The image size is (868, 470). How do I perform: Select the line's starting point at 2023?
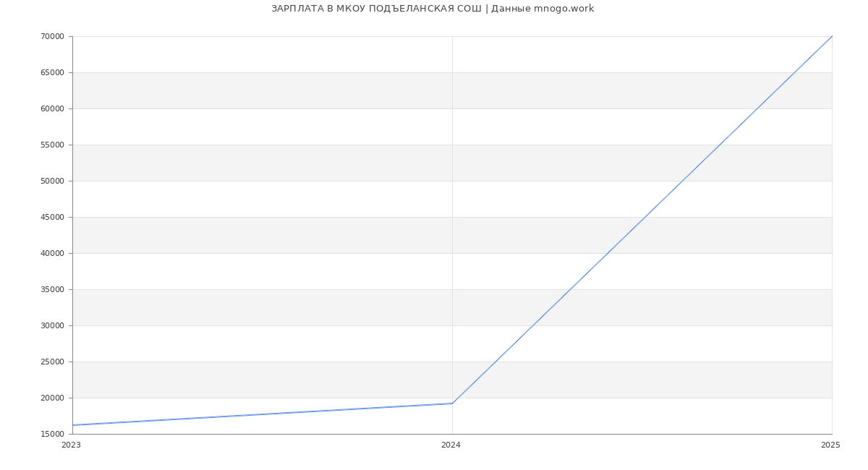pyautogui.click(x=73, y=425)
